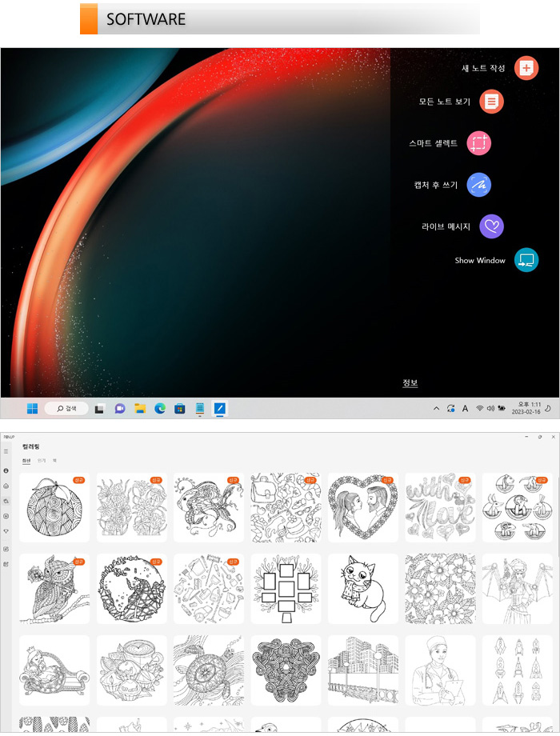Open the hamburger menu in PENUP sidebar
The width and height of the screenshot is (560, 736).
(x=6, y=452)
